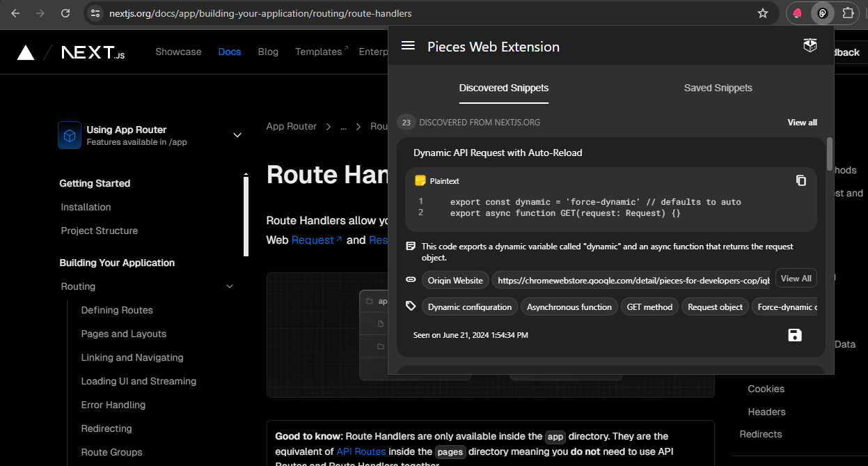Click the Plaintext language icon on the snippet

[x=419, y=180]
